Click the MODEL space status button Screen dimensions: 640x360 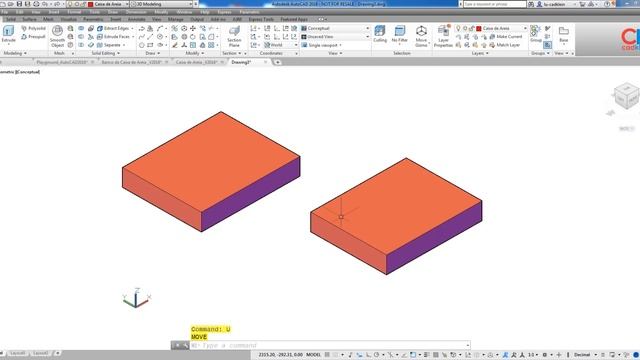tap(313, 355)
